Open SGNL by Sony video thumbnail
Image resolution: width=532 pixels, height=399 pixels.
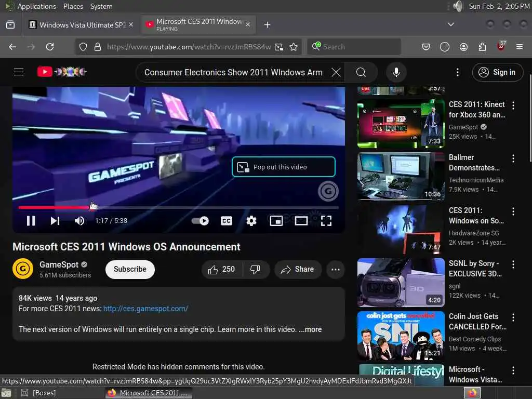401,282
